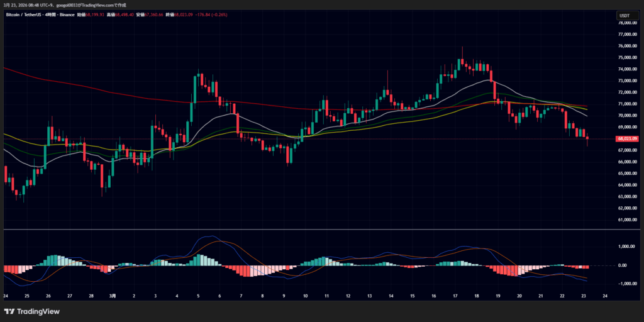The image size is (644, 322).
Task: Open the USDT currency selector
Action: click(625, 15)
